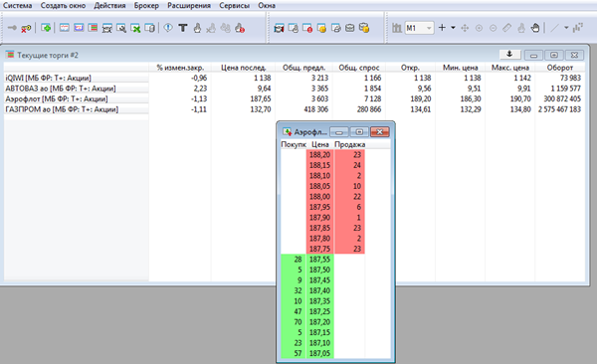Screen dimensions: 597x364
Task: Open the Окна menu
Action: point(267,5)
